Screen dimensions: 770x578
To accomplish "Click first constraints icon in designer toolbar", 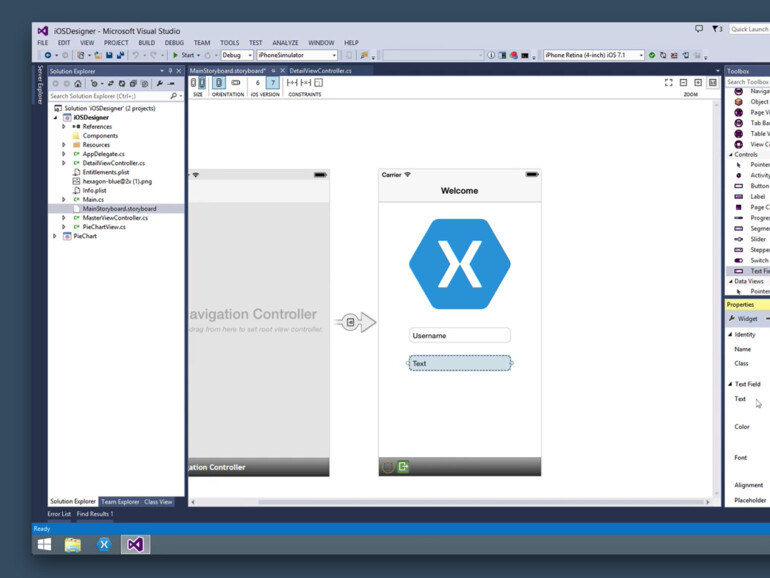I will 292,83.
